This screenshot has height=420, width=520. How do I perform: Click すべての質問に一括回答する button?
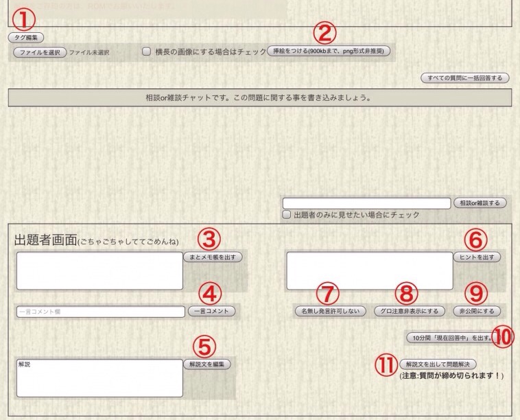[x=465, y=78]
